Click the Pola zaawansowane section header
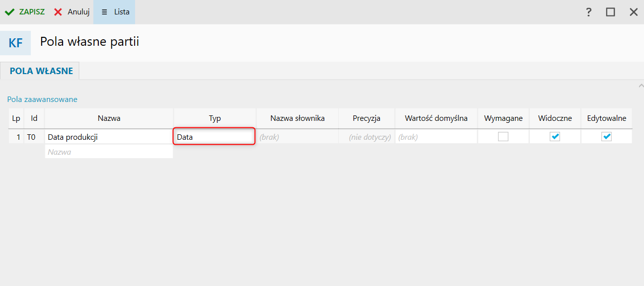Viewport: 644px width, 286px height. [x=42, y=99]
